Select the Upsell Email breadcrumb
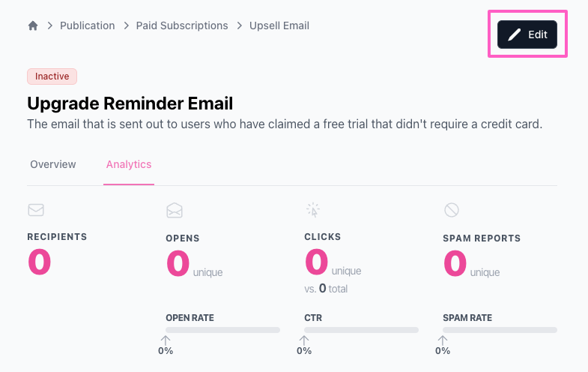The height and width of the screenshot is (372, 588). point(279,25)
